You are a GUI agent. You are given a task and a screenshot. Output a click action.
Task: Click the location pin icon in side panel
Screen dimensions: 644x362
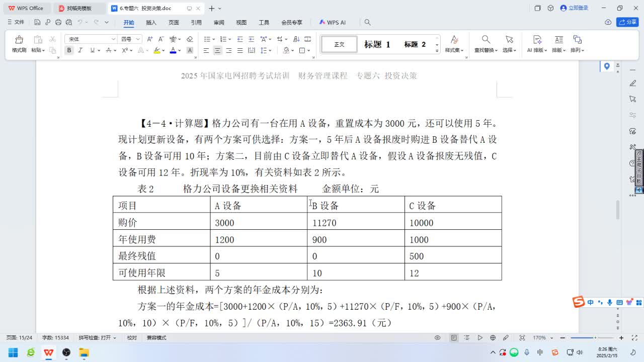(607, 66)
